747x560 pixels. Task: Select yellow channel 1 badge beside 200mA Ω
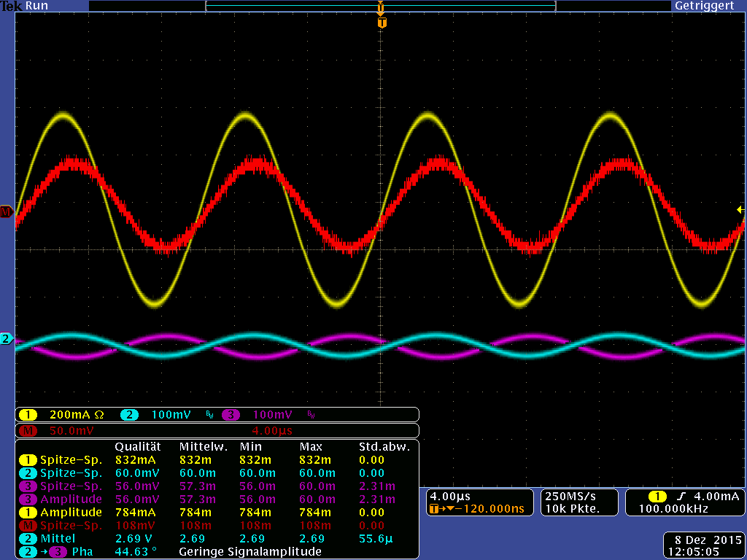click(28, 415)
